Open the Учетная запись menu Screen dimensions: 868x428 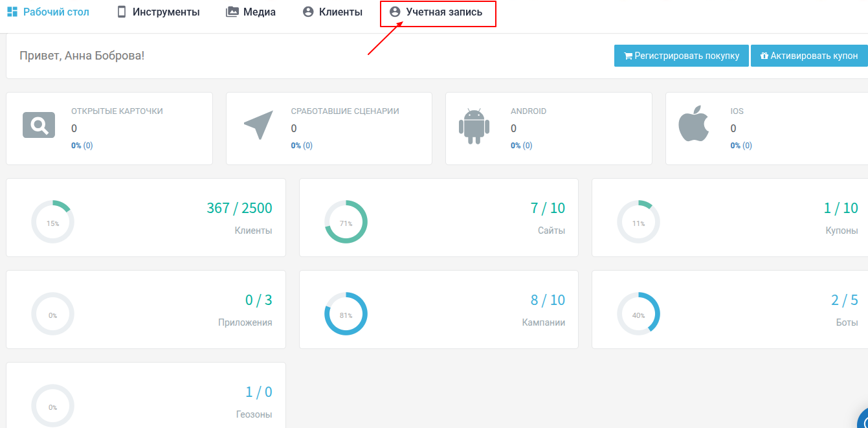tap(438, 12)
